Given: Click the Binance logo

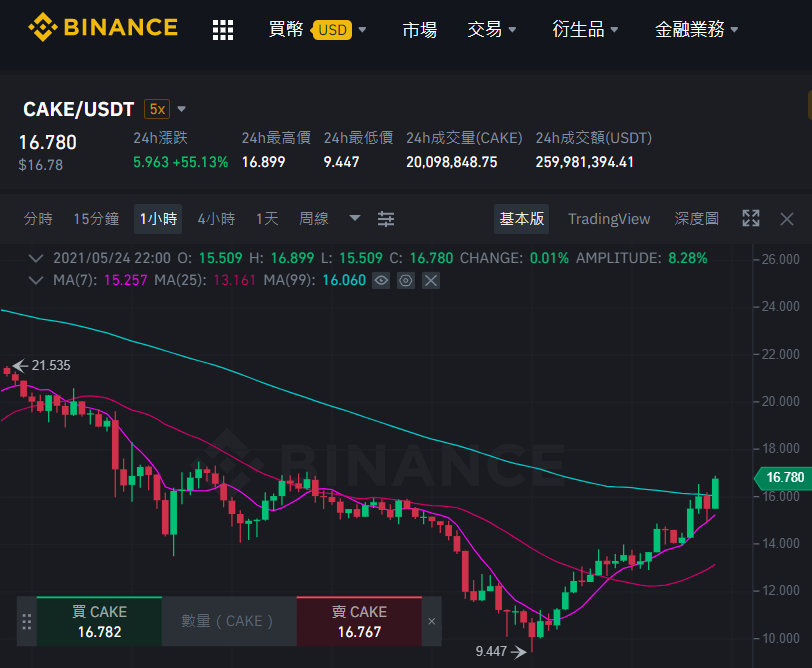Looking at the screenshot, I should pos(103,27).
